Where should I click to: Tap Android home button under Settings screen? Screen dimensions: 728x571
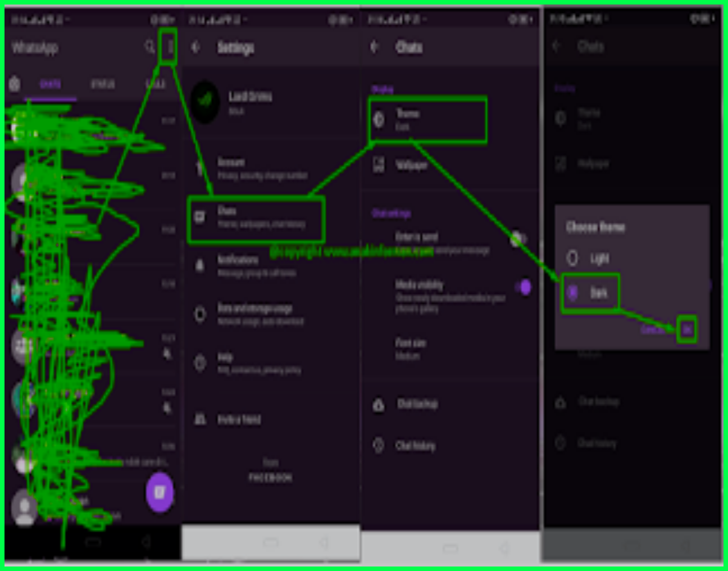tap(270, 542)
